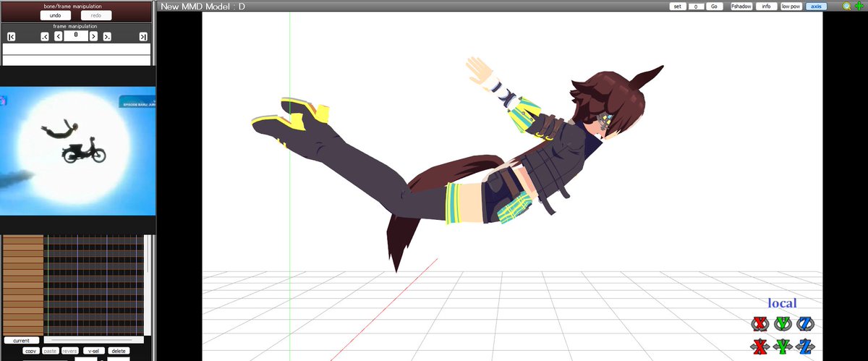Step back one frame
Image resolution: width=868 pixels, height=361 pixels.
coord(58,37)
